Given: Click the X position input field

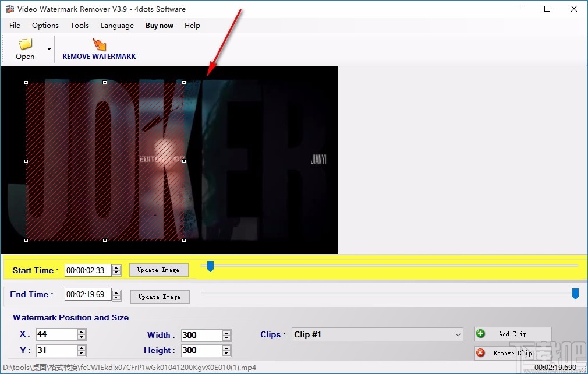Looking at the screenshot, I should pyautogui.click(x=56, y=334).
